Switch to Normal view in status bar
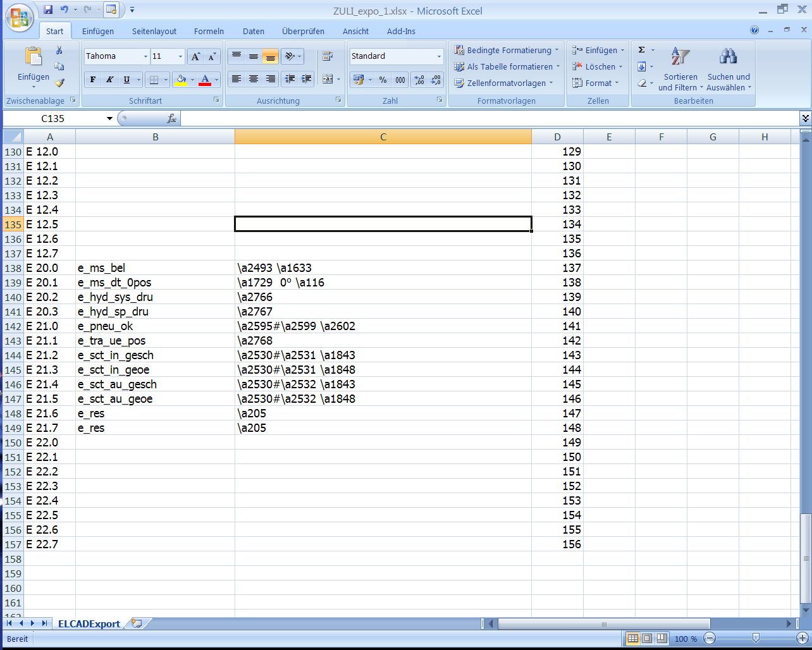Screen dimensions: 812x650 632,639
